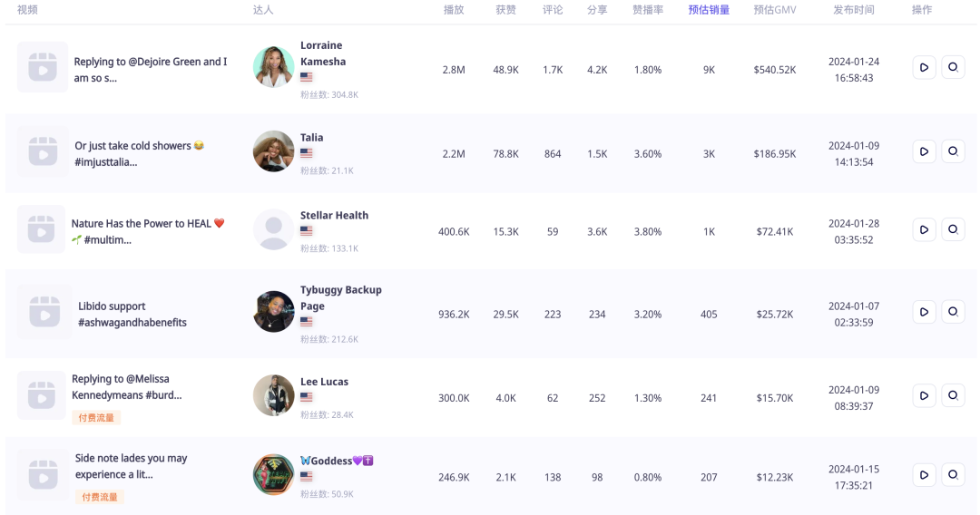Play the Lorraine Kamesha video

tap(924, 67)
